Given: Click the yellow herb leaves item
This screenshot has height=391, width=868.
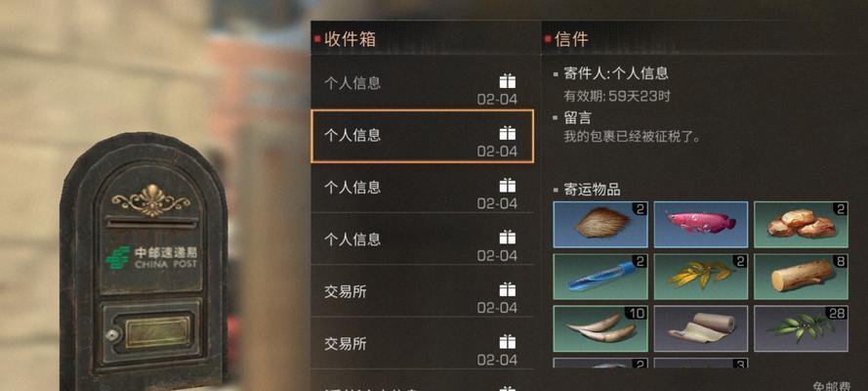Looking at the screenshot, I should pyautogui.click(x=701, y=277).
